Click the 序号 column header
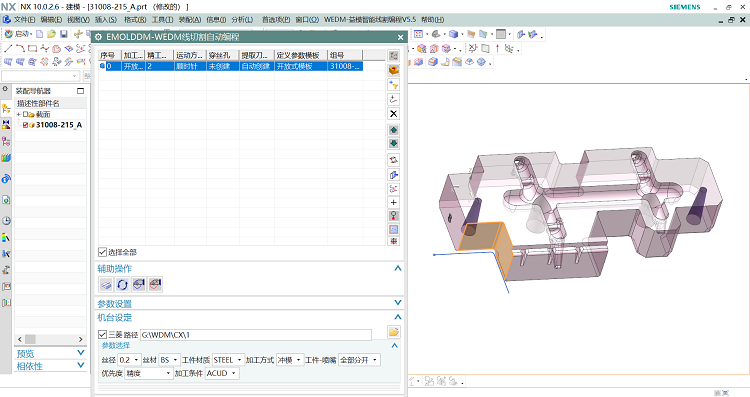The width and height of the screenshot is (750, 397). [110, 55]
